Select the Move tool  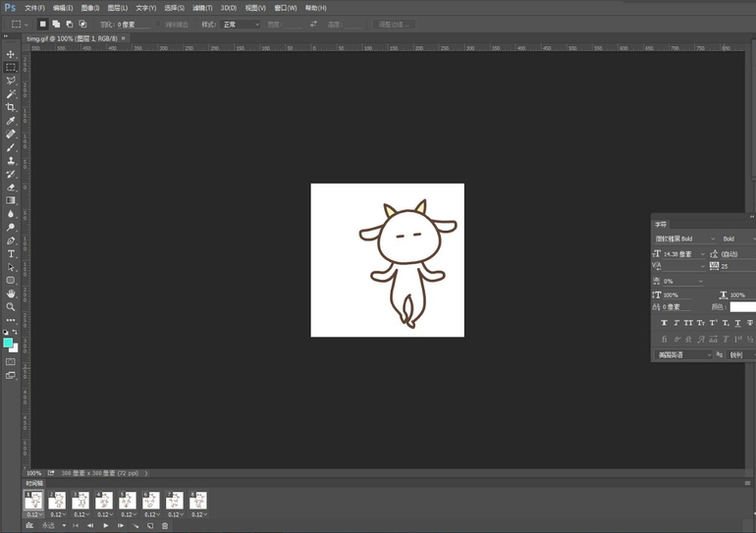click(x=11, y=54)
